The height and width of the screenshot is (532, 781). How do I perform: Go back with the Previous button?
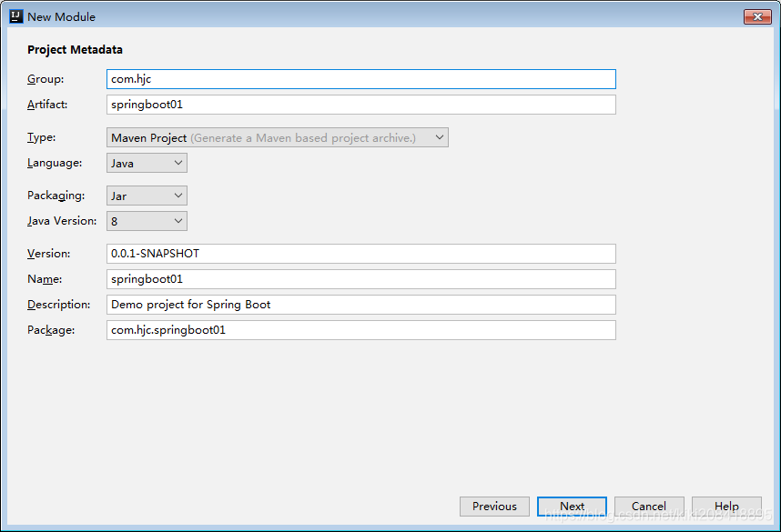494,507
